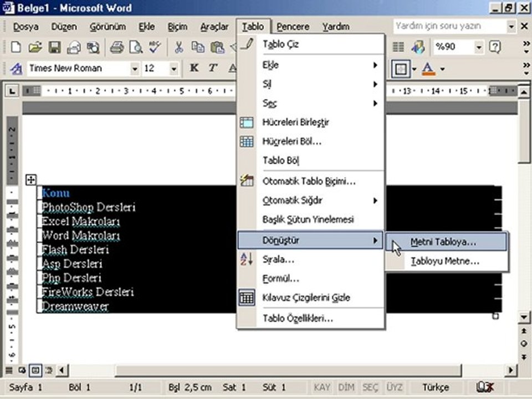Screen dimensions: 532x399
Task: Click the table move handle icon
Action: [x=31, y=180]
